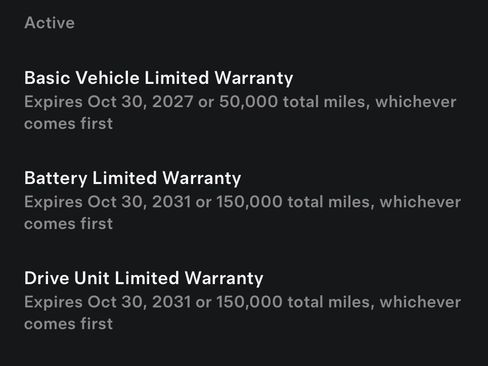Select the Active section header
Viewport: 488px width, 366px height.
coord(49,23)
